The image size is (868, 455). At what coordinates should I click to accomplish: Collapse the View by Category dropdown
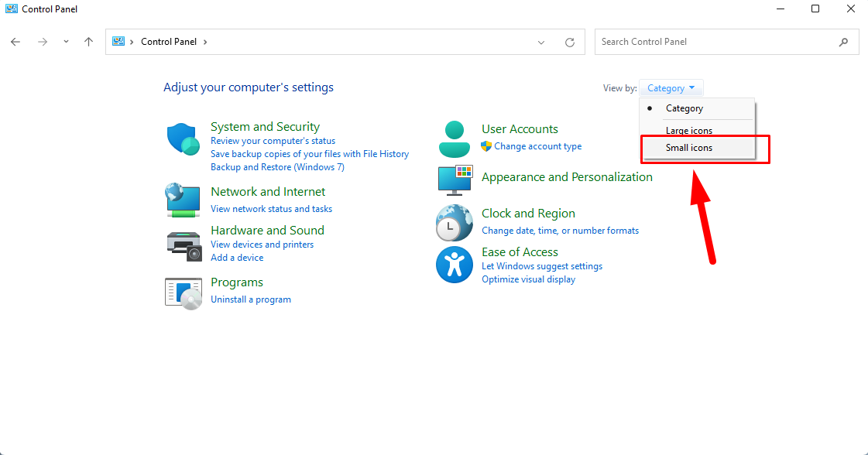671,88
